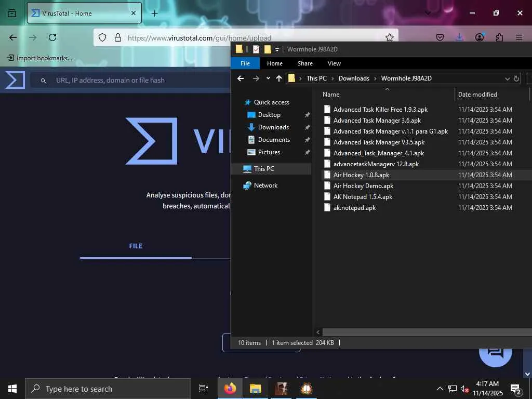Bookmark this page with star icon
This screenshot has width=532, height=399.
[x=390, y=37]
